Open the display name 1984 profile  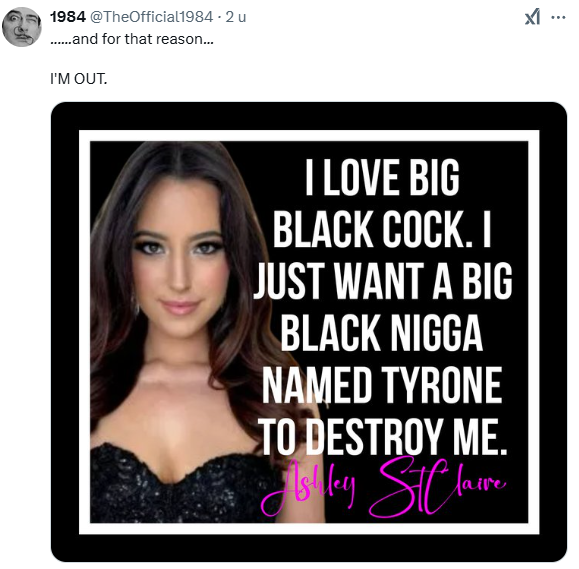(68, 17)
